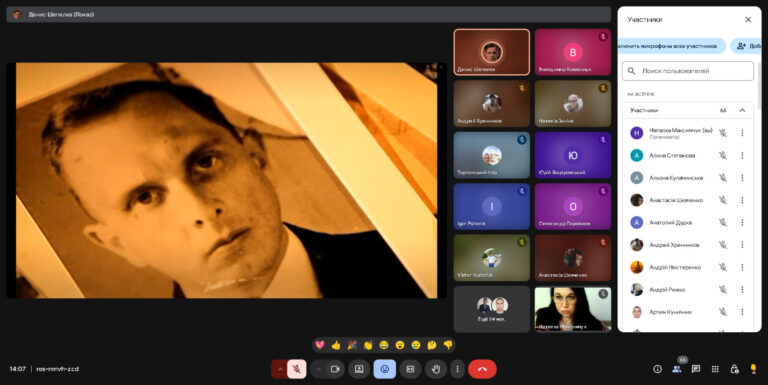Send the thinking face reaction

[432, 345]
